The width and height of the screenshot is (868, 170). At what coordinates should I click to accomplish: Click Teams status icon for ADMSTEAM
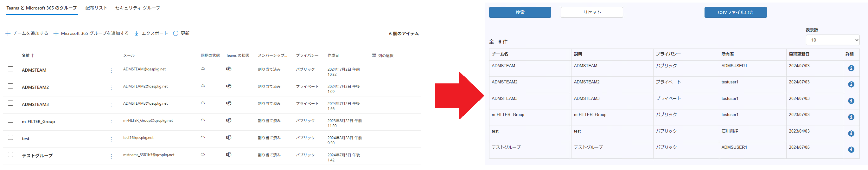point(229,69)
